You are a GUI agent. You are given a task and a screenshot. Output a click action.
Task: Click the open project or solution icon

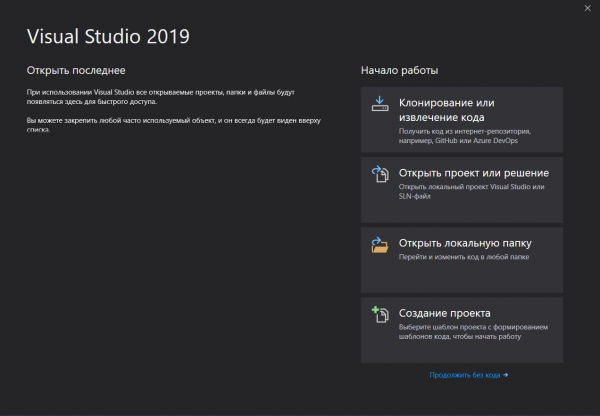coord(380,173)
